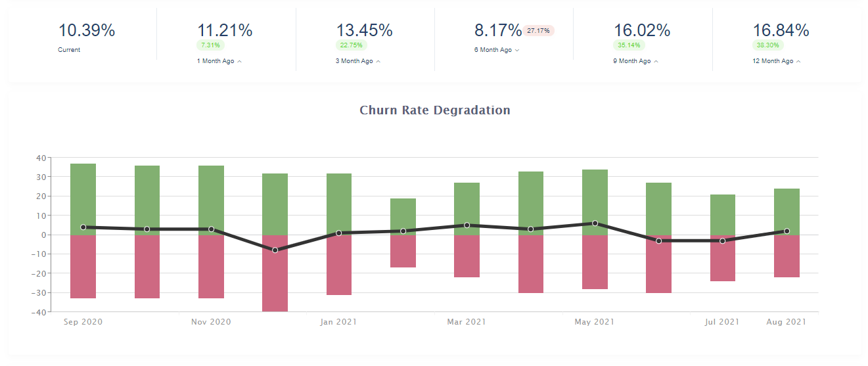
Task: Click the green bar for Jan 2021
Action: pyautogui.click(x=339, y=204)
